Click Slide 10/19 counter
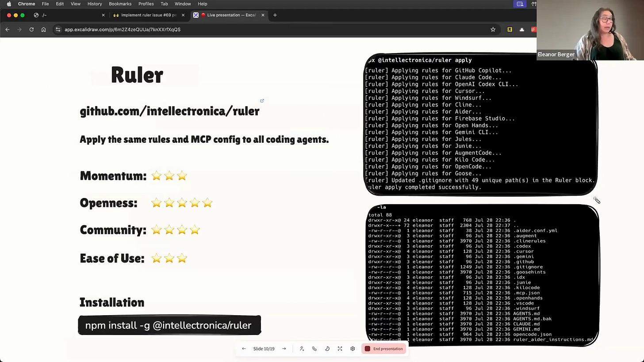644x362 pixels. (x=264, y=349)
